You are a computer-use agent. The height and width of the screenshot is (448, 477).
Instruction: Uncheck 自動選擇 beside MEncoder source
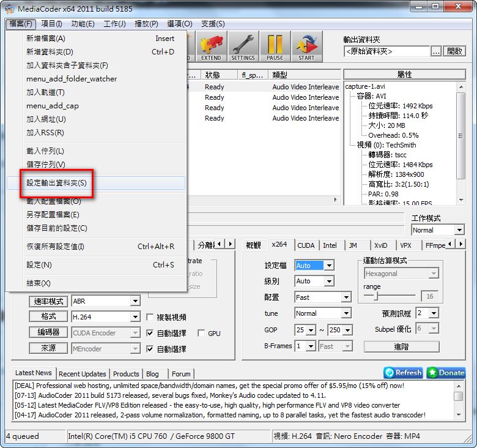[x=150, y=349]
